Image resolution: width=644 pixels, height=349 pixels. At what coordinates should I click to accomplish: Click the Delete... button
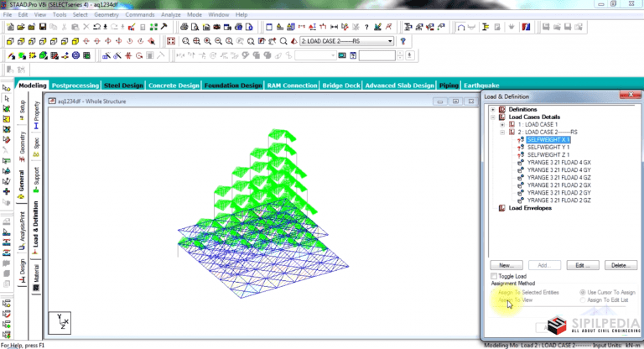coord(621,265)
